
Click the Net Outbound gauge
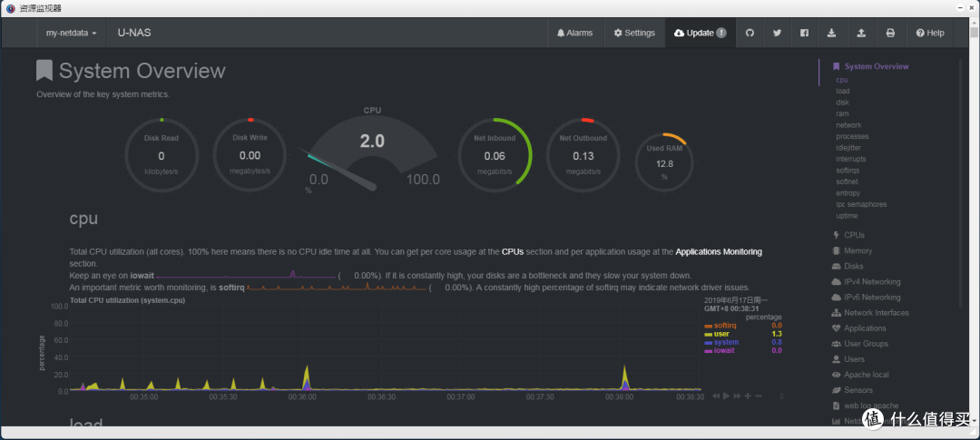click(583, 154)
